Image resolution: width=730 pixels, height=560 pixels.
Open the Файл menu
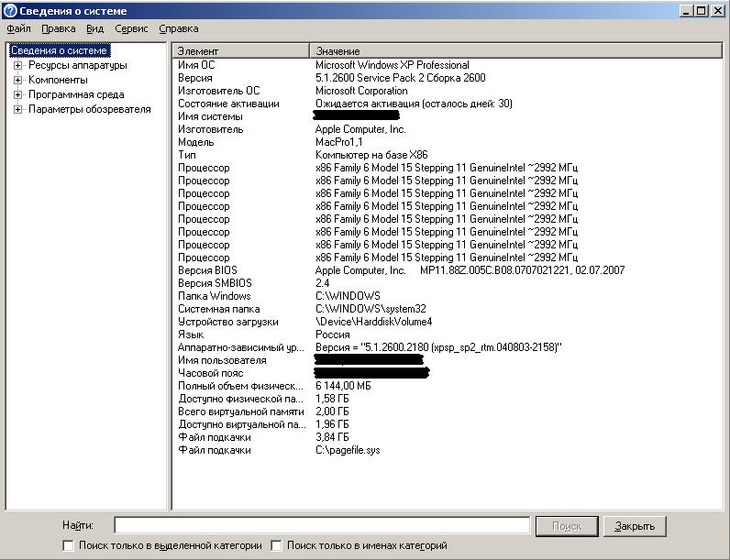(18, 28)
